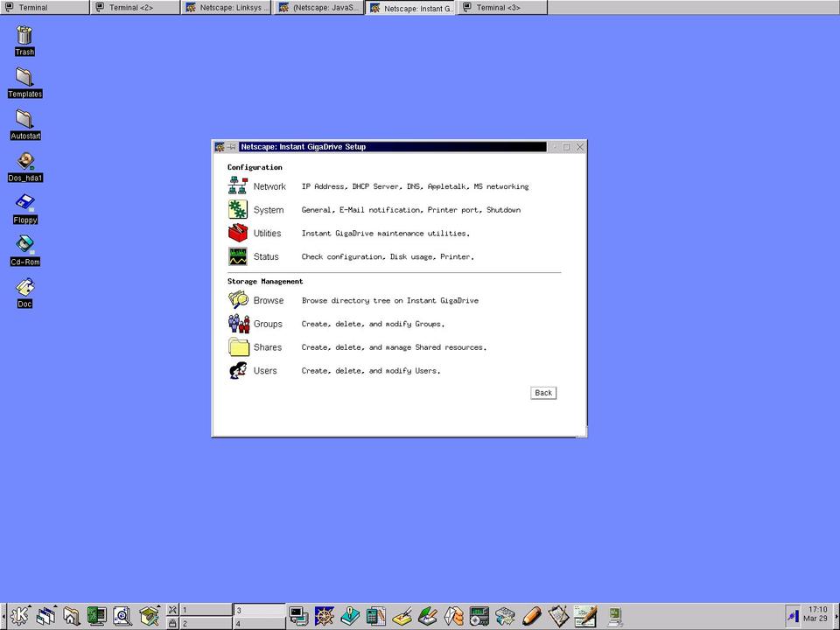
Task: Click the yellow Shares folder icon
Action: coord(238,347)
